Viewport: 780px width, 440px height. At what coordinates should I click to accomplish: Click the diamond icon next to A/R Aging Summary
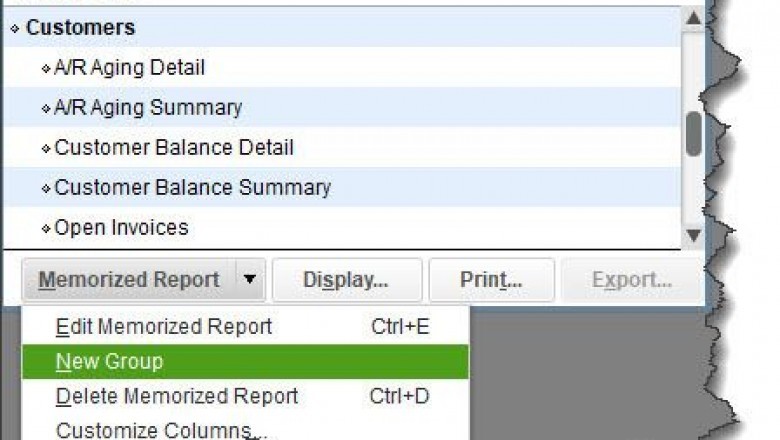click(46, 108)
